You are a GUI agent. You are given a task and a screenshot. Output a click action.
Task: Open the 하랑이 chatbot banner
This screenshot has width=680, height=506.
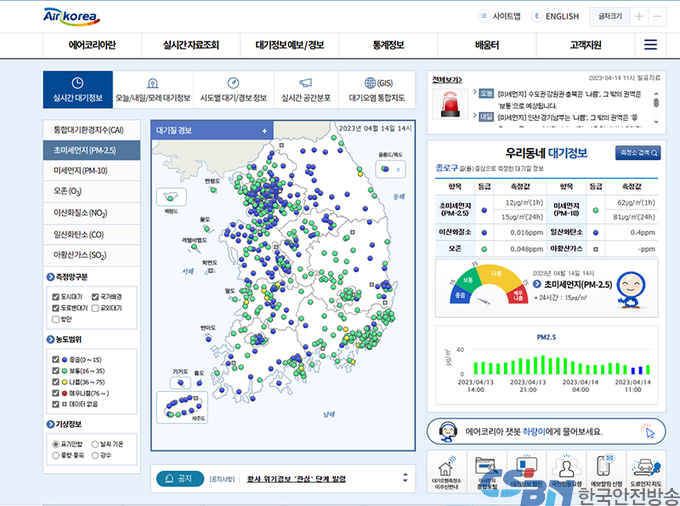tap(546, 431)
